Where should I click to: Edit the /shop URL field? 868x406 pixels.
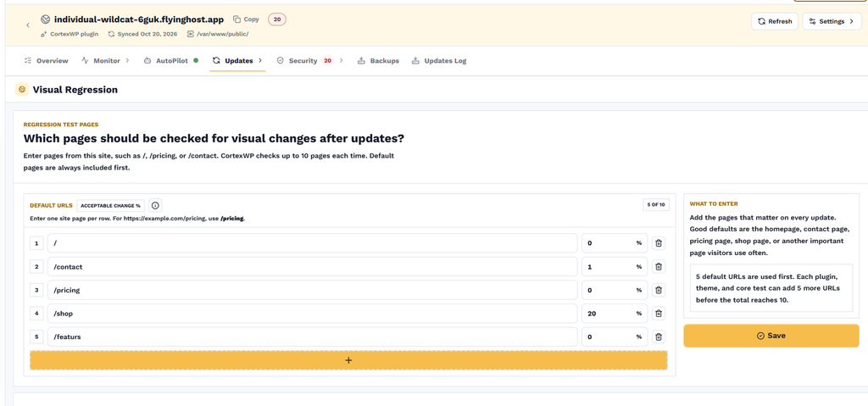coord(313,314)
